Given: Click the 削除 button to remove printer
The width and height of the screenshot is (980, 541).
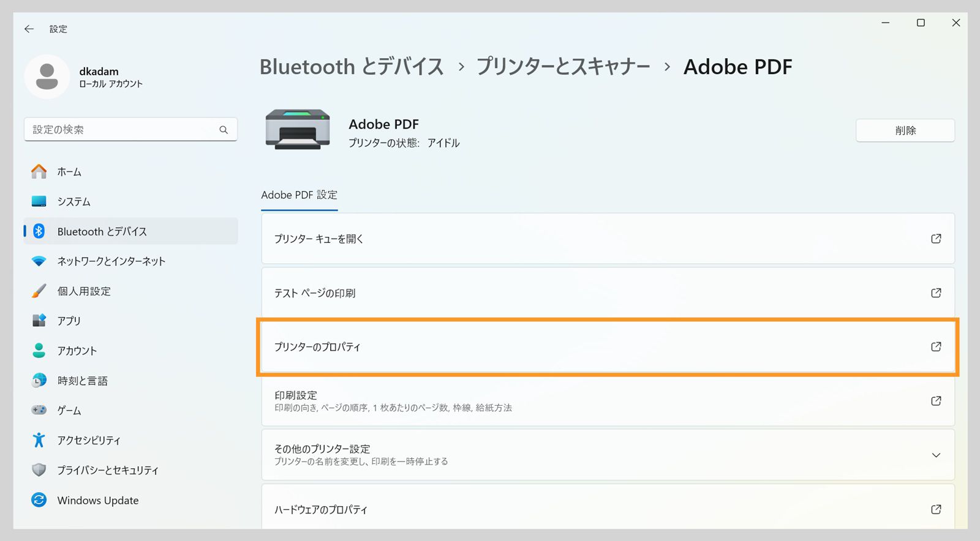Looking at the screenshot, I should [x=905, y=130].
